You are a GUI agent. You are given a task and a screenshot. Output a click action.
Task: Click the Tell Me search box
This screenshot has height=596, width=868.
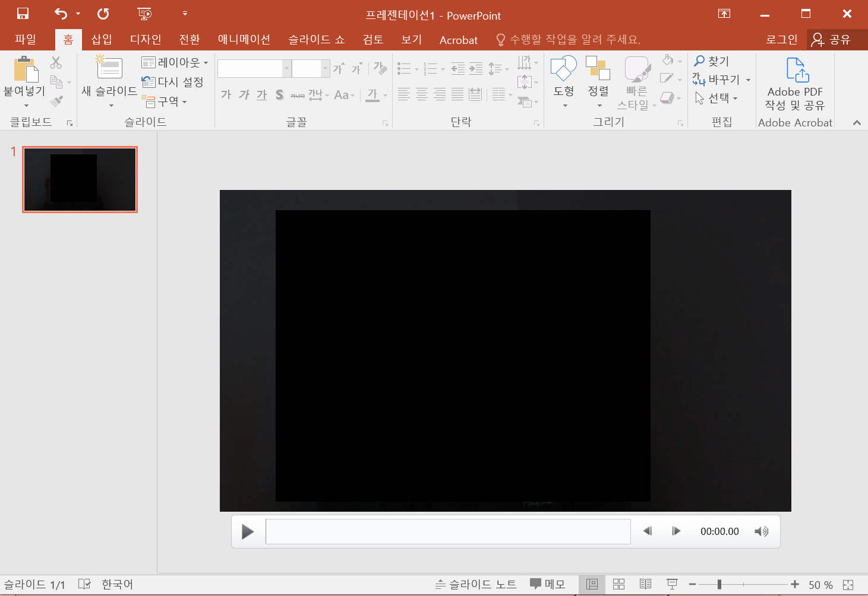click(568, 40)
